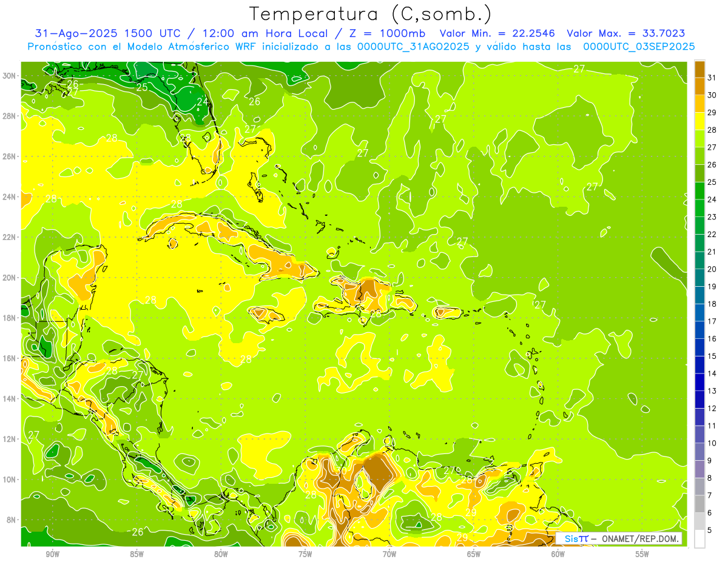Click the legend value label 20
Viewport: 728px width, 562px height.
point(712,269)
